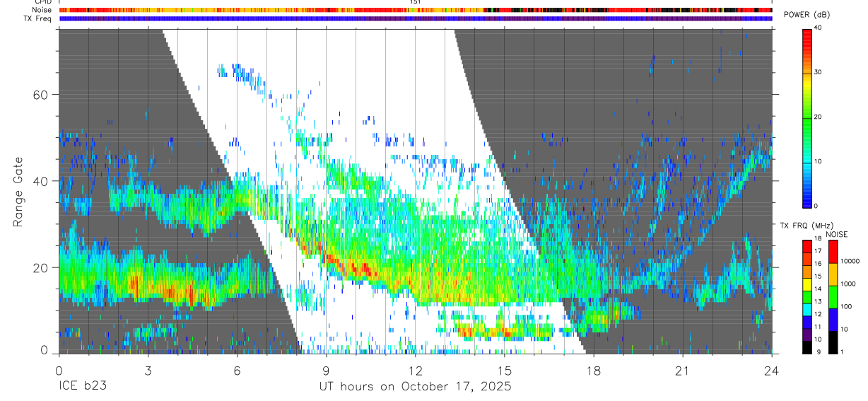Screen dimensions: 868x401
Task: Click the '12' tick on the UT hours axis
Action: pos(416,371)
